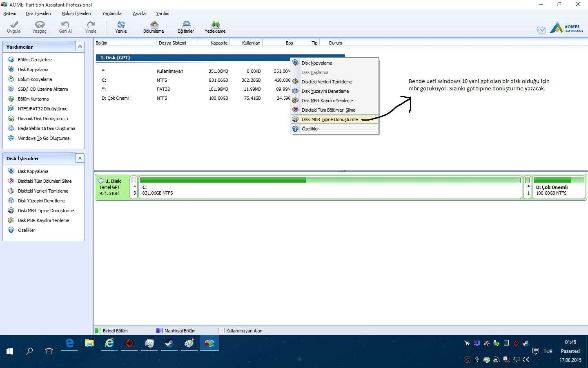Click SSD/HDD Üzerine Aktarım sidebar icon
The image size is (588, 368).
[11, 89]
